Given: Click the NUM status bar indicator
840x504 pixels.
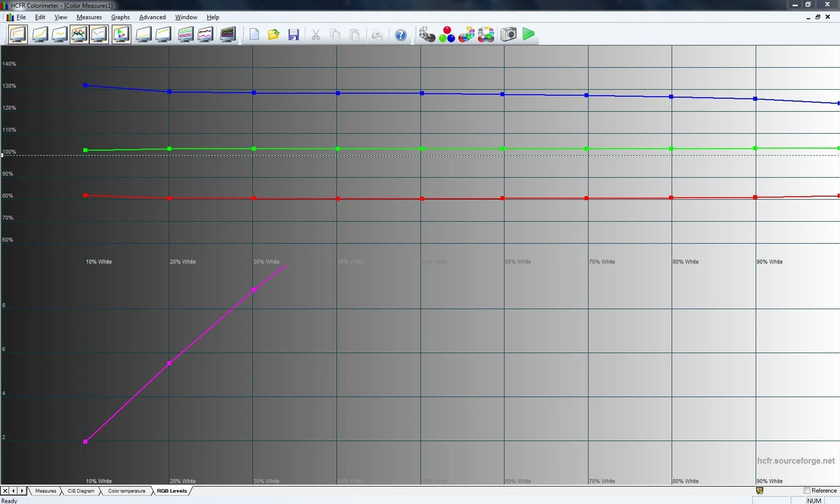Looking at the screenshot, I should (x=814, y=501).
